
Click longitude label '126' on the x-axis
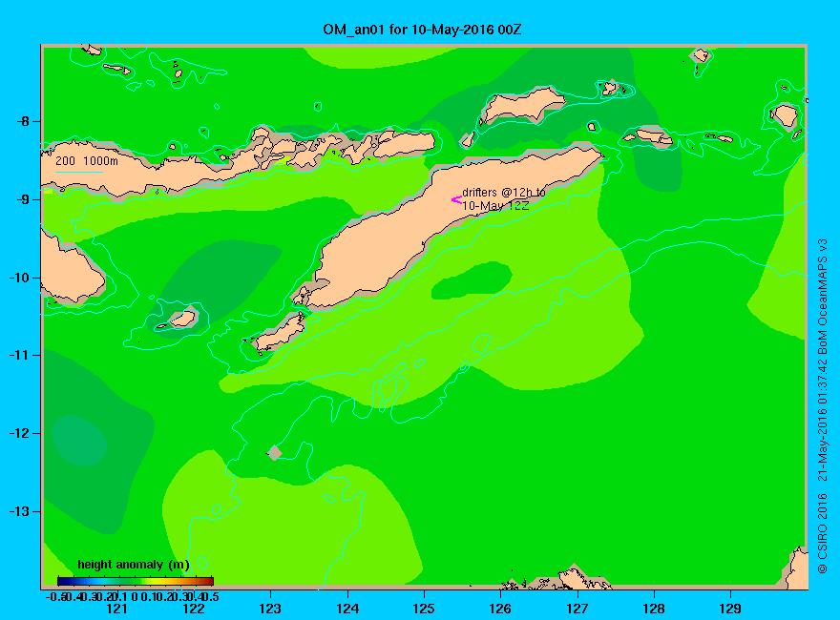pos(500,609)
